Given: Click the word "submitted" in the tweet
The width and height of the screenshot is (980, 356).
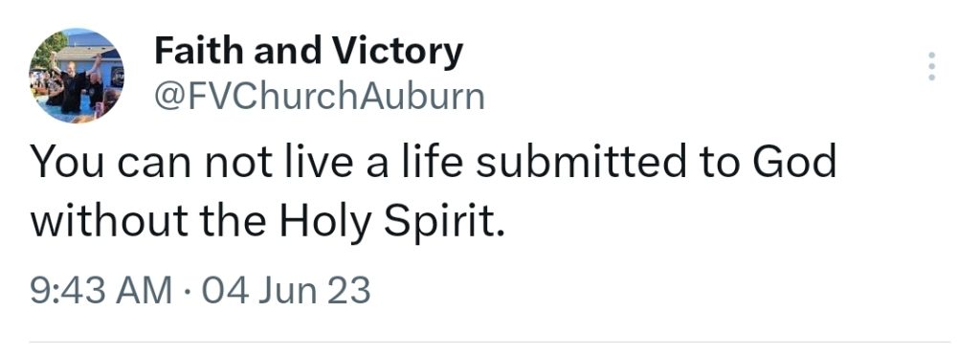Looking at the screenshot, I should [575, 161].
